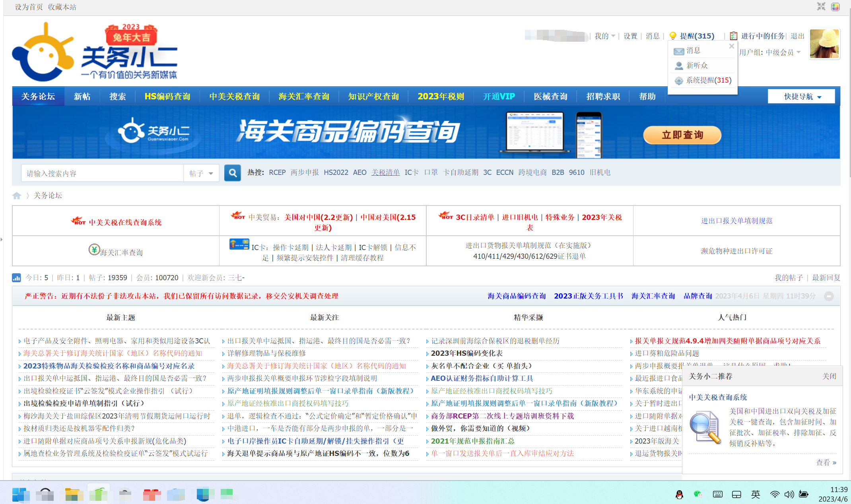
Task: Click 设为首页 at top left
Action: 29,7
